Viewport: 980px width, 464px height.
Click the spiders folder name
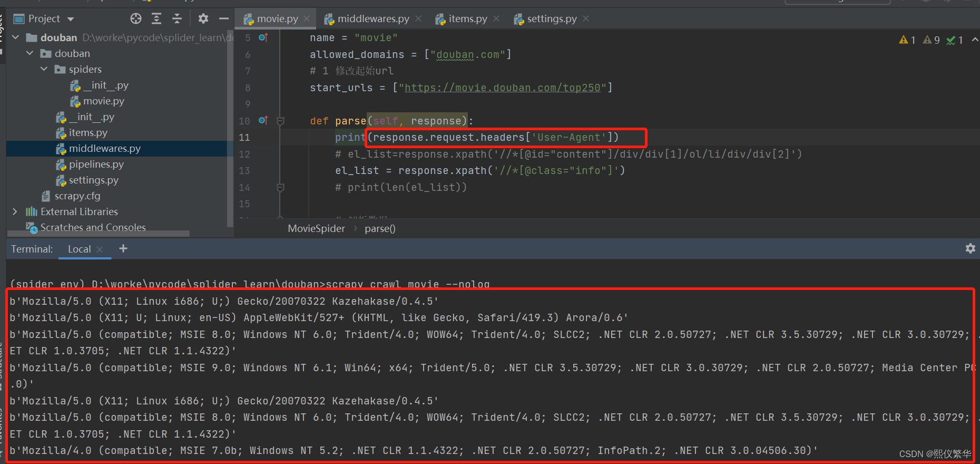pos(85,69)
